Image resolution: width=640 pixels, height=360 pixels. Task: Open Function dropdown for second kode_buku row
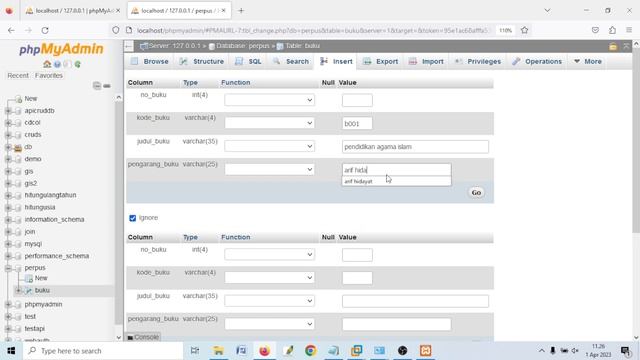tap(269, 278)
